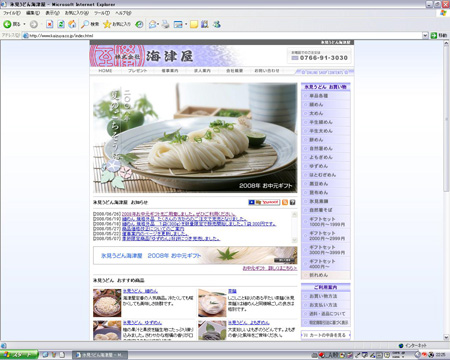Click the orange RSS feed icon
Screen dimensions: 450x360
coord(285,202)
